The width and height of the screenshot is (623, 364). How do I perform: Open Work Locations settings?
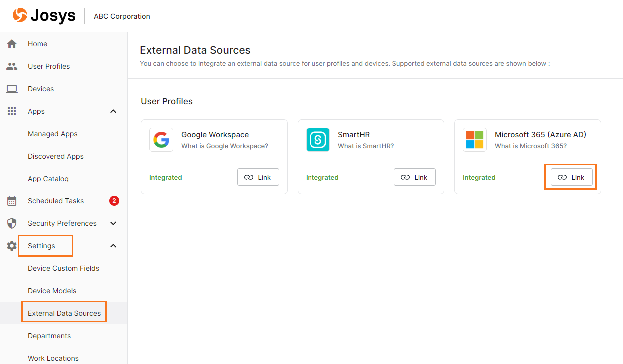click(53, 358)
